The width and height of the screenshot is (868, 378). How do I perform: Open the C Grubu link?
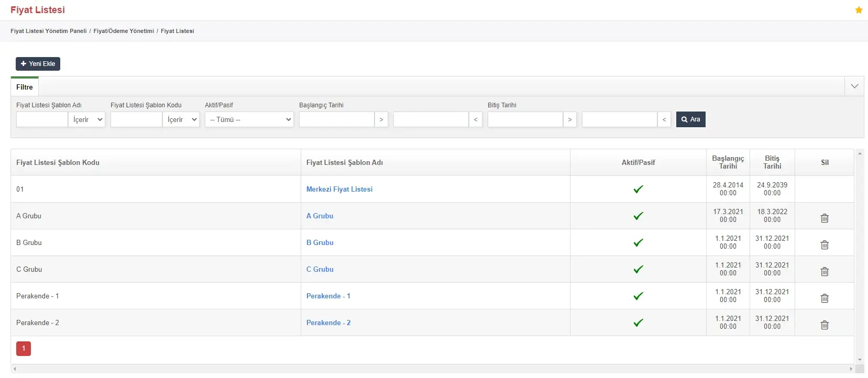tap(320, 270)
